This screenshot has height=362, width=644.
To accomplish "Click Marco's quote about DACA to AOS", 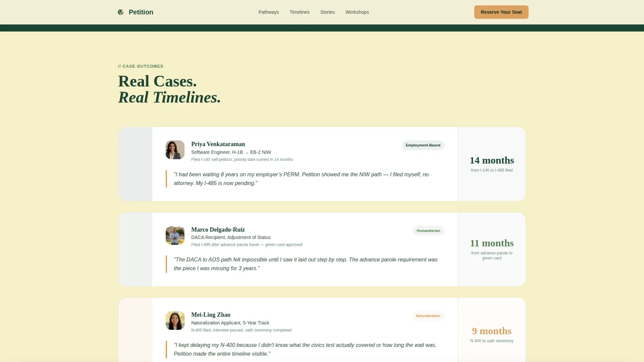I will [306, 264].
